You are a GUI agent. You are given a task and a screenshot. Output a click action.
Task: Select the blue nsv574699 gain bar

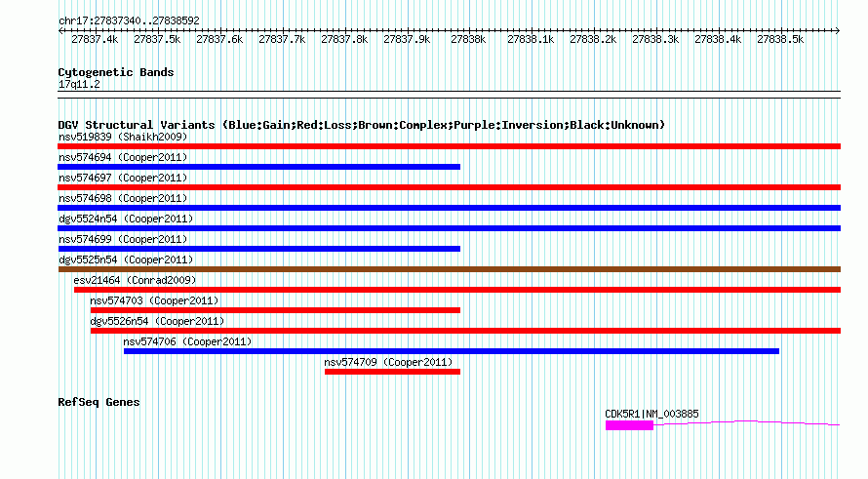pyautogui.click(x=259, y=249)
